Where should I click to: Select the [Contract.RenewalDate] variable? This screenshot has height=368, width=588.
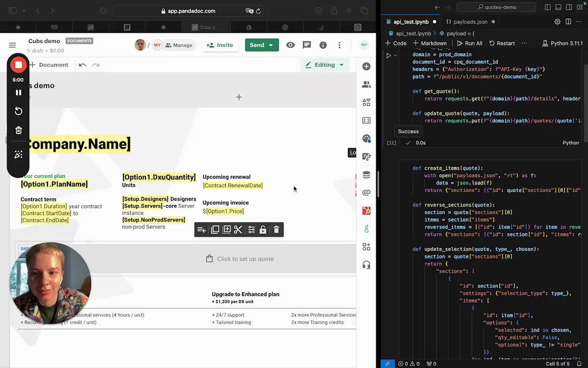coord(233,186)
